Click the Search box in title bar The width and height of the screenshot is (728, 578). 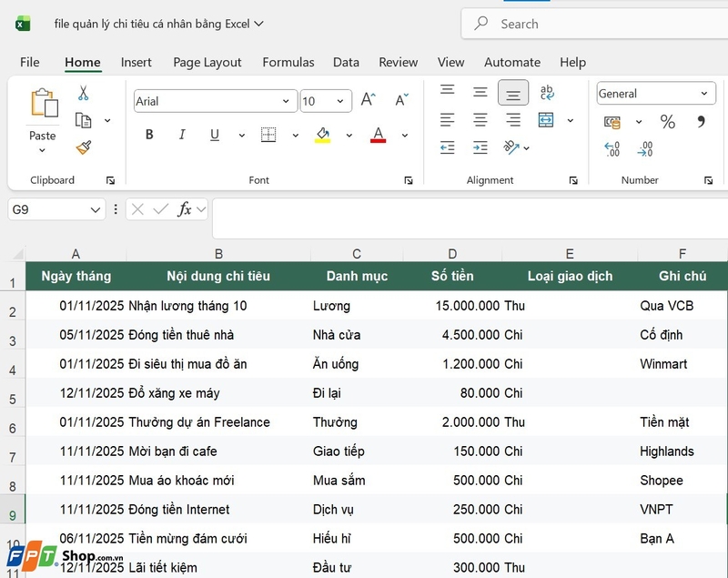click(594, 24)
